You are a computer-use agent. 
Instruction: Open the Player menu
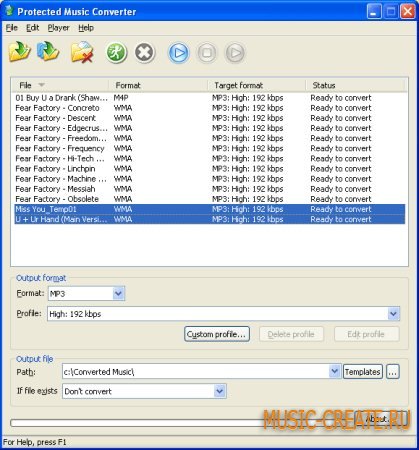(x=58, y=28)
